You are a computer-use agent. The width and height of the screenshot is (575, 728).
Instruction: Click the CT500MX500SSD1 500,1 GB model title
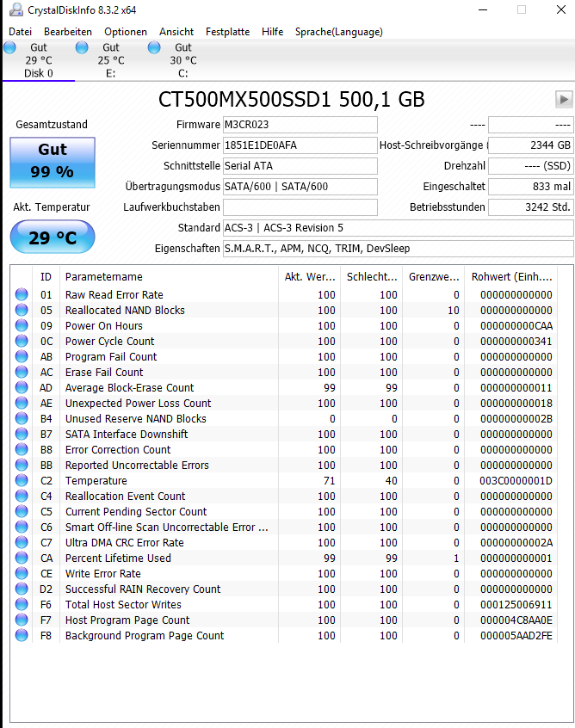click(291, 99)
